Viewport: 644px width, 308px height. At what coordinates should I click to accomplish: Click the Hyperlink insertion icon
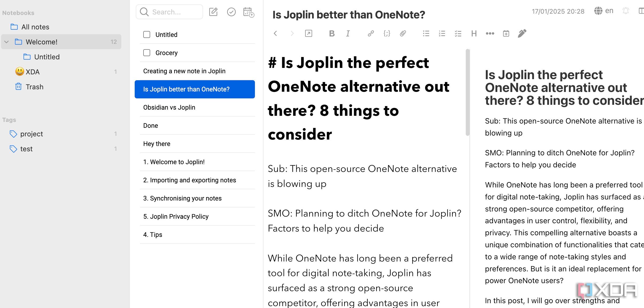pos(370,33)
